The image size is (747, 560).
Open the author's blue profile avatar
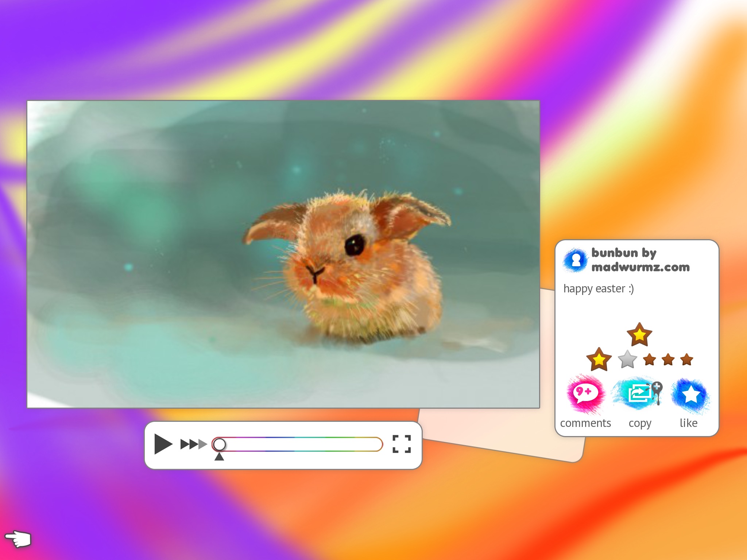(x=576, y=260)
